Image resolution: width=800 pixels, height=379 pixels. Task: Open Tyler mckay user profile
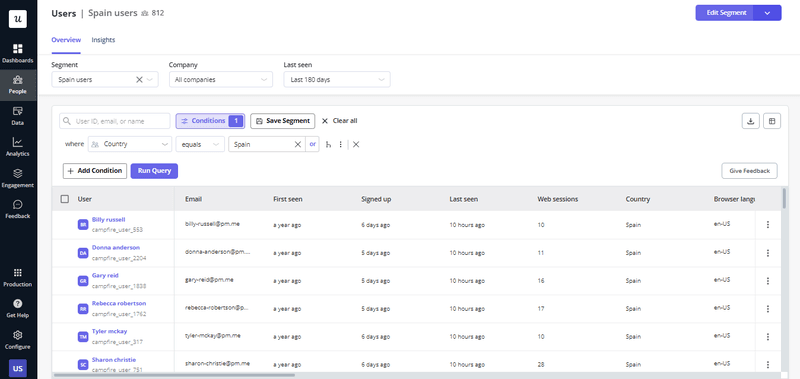click(x=110, y=332)
